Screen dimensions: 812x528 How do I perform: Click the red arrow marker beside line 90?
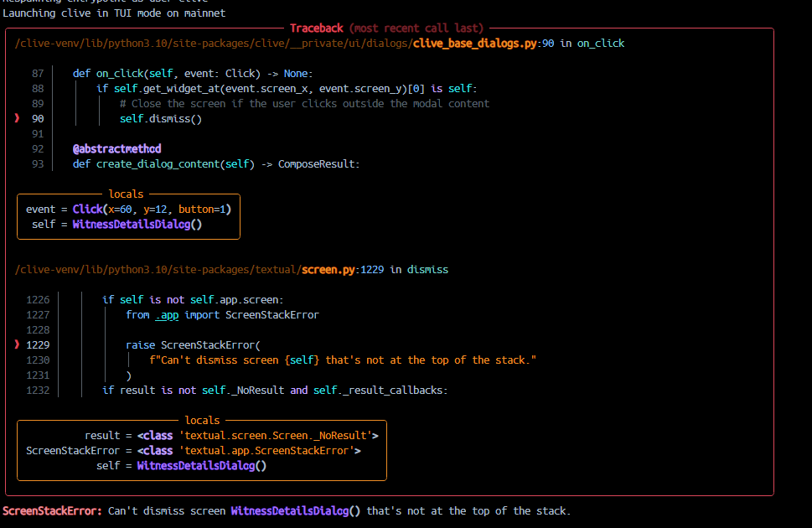17,119
